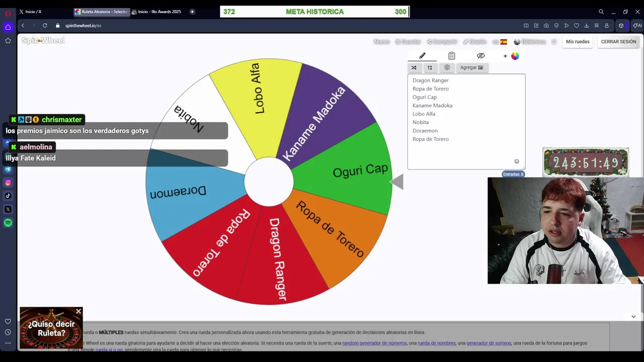The width and height of the screenshot is (644, 362).
Task: Open Instagram in the sidebar
Action: tap(8, 183)
